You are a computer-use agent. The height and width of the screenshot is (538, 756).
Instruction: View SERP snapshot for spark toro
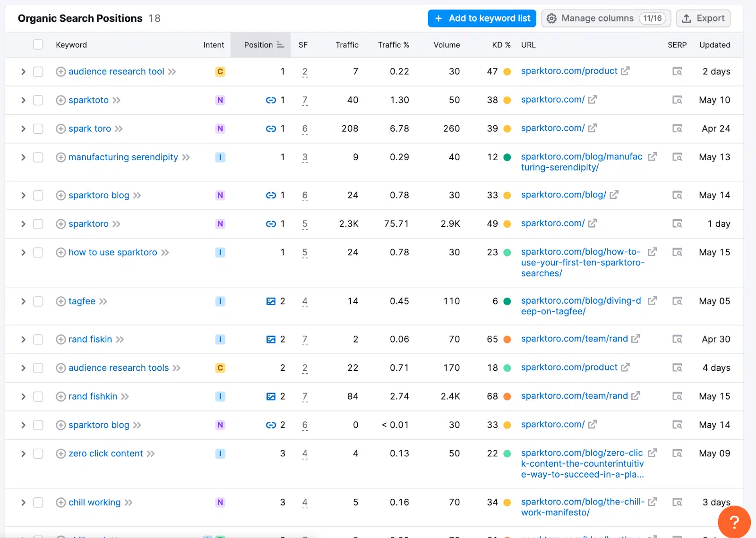tap(677, 128)
